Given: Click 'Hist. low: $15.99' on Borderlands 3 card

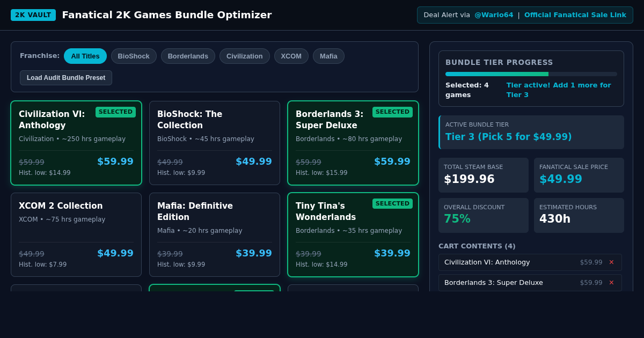Looking at the screenshot, I should (x=321, y=173).
